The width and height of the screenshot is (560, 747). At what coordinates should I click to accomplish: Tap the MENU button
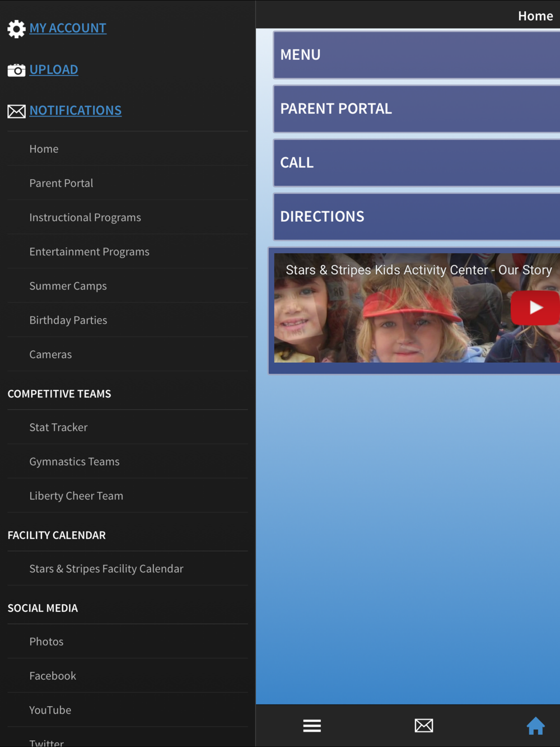point(417,55)
